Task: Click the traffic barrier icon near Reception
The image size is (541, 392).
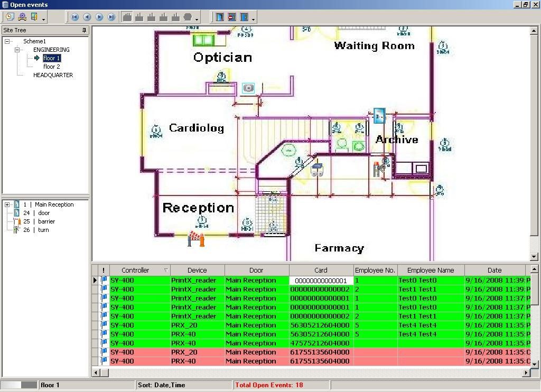Action: click(196, 239)
